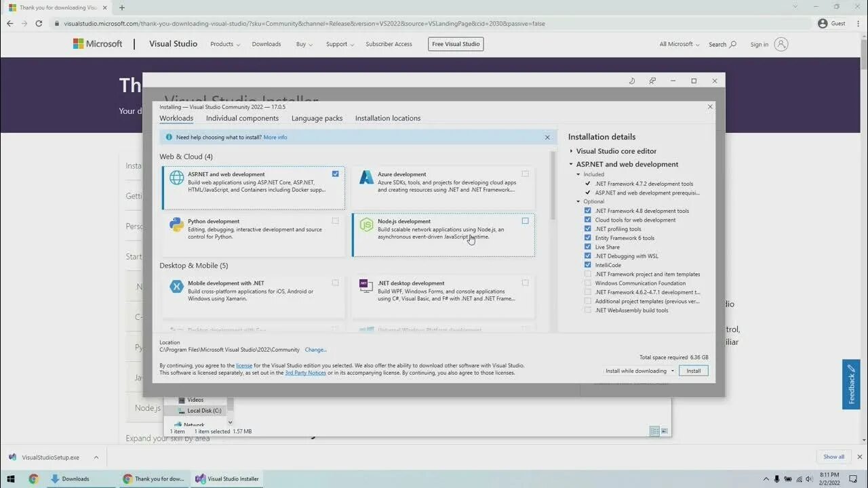Open Buy dropdown on Visual Studio site

tap(304, 44)
